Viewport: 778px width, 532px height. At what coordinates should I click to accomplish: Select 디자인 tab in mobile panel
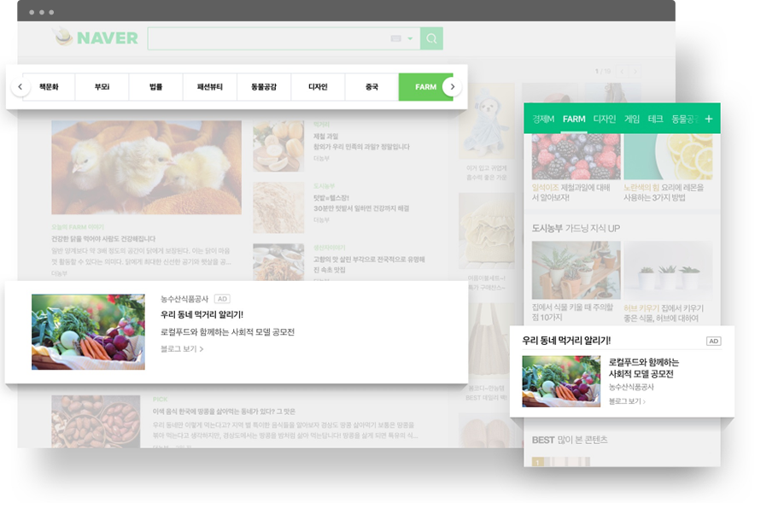(605, 119)
